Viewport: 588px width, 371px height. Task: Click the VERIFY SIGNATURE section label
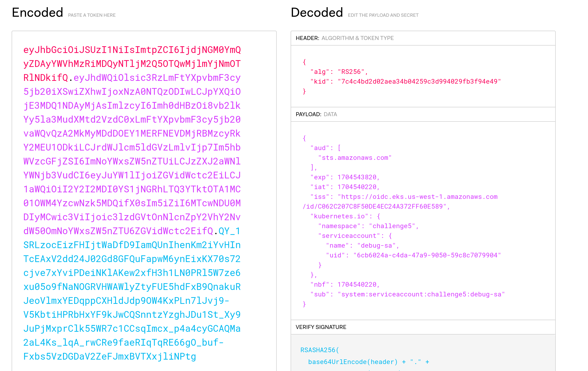321,327
